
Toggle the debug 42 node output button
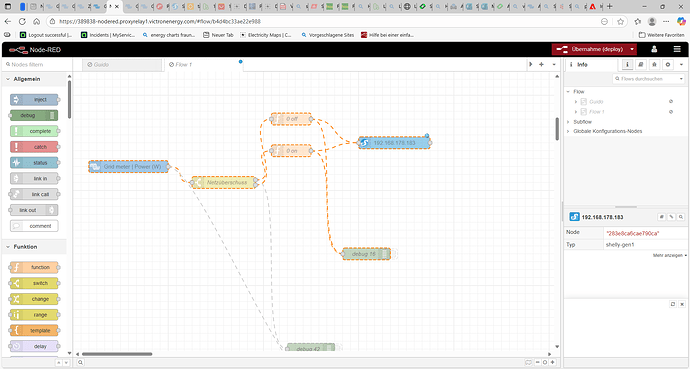click(x=339, y=348)
